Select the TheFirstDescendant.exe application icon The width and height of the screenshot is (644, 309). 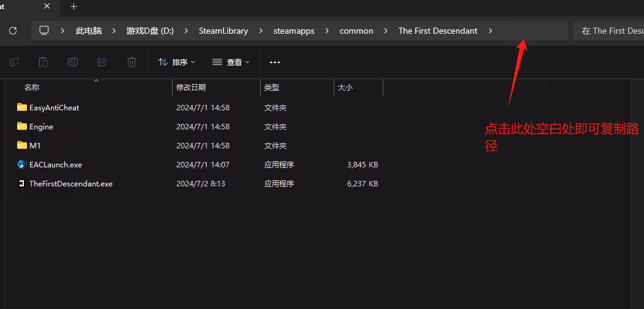click(x=22, y=183)
